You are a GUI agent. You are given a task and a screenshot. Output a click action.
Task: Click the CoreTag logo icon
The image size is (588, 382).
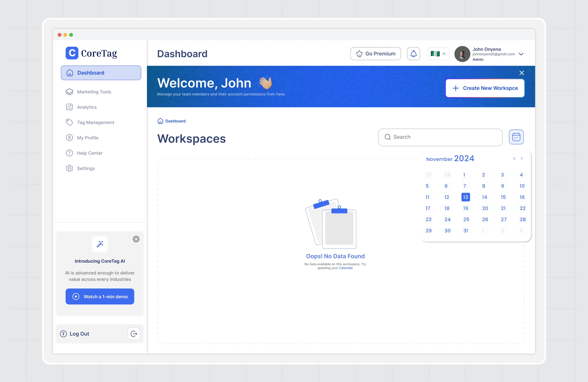72,53
